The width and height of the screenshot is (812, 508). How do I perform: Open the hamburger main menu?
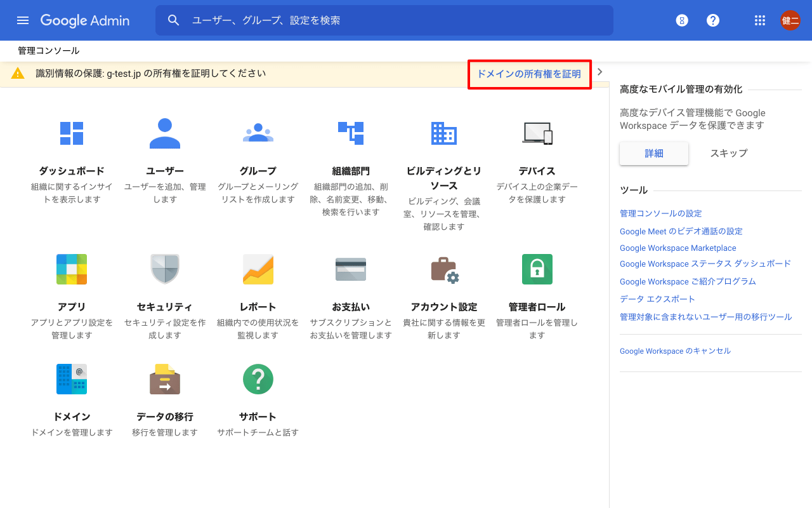point(23,20)
